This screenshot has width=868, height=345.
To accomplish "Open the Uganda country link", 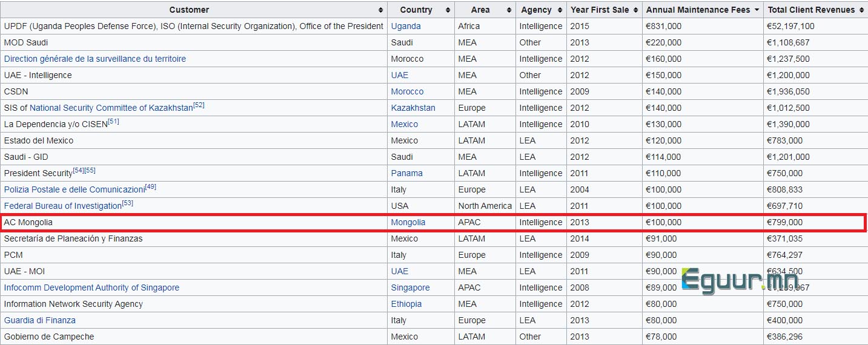I will pyautogui.click(x=406, y=26).
